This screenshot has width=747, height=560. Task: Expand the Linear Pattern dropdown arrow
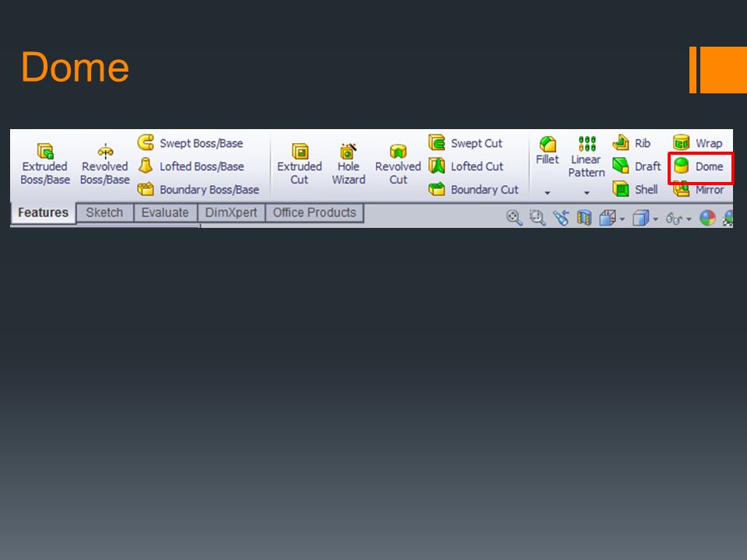pos(587,193)
